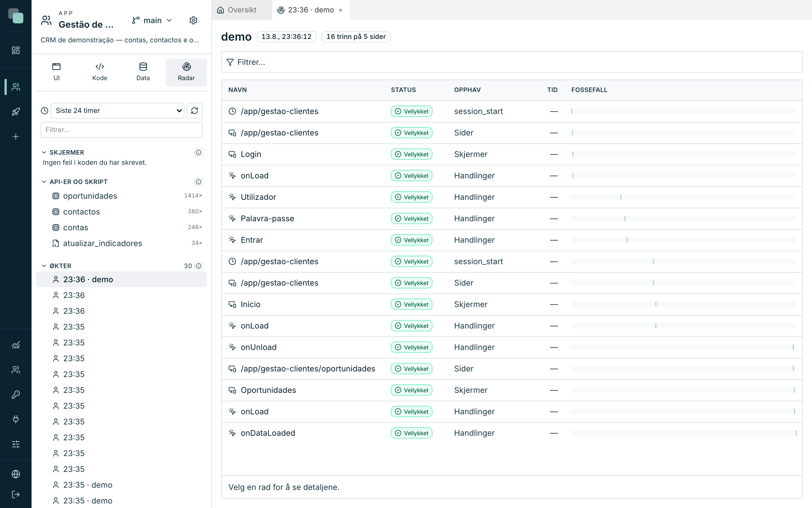The width and height of the screenshot is (812, 508).
Task: Open the key credentials icon in left rail
Action: [16, 395]
